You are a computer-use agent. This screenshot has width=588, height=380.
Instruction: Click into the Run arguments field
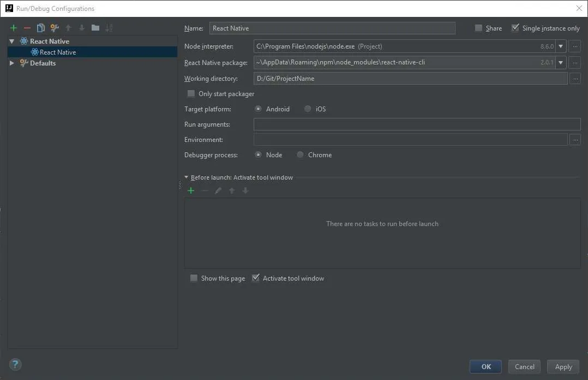(417, 124)
